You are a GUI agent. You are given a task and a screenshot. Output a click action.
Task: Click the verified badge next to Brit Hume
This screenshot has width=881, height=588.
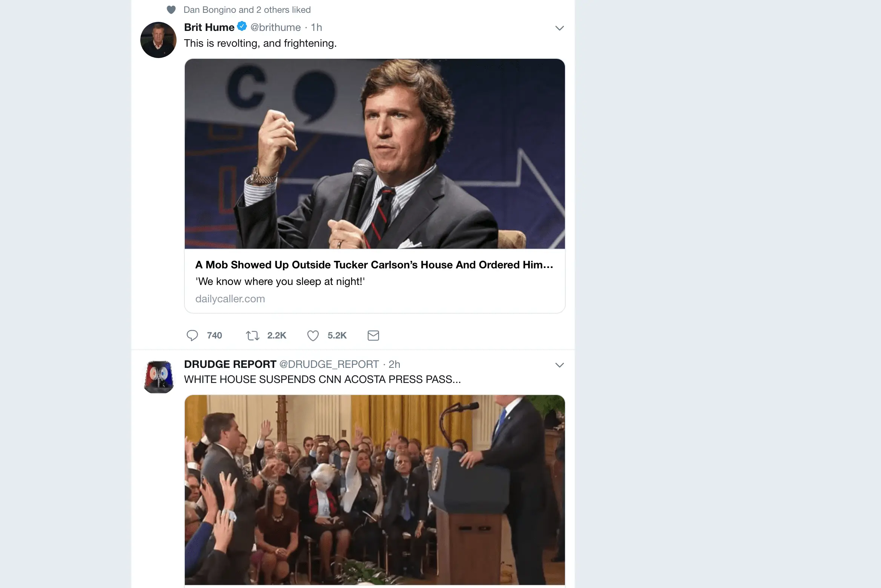click(x=242, y=26)
